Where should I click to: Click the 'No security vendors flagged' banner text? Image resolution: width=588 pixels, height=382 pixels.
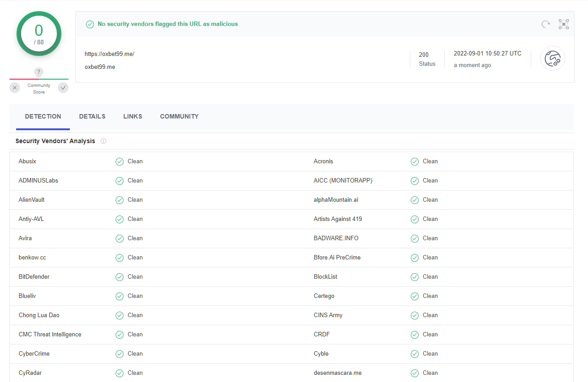tap(168, 24)
